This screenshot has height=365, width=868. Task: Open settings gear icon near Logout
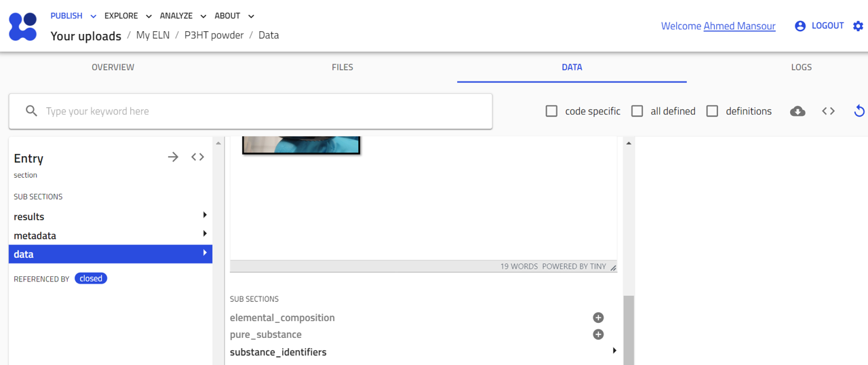tap(858, 26)
